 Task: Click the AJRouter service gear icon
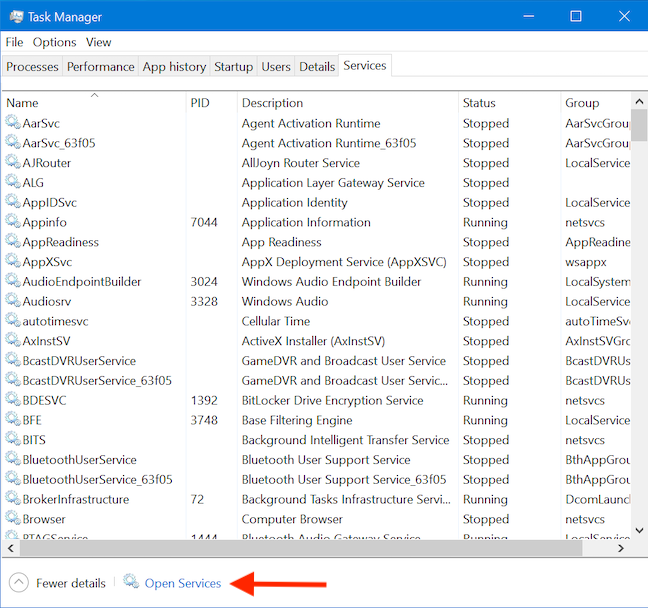(x=13, y=162)
